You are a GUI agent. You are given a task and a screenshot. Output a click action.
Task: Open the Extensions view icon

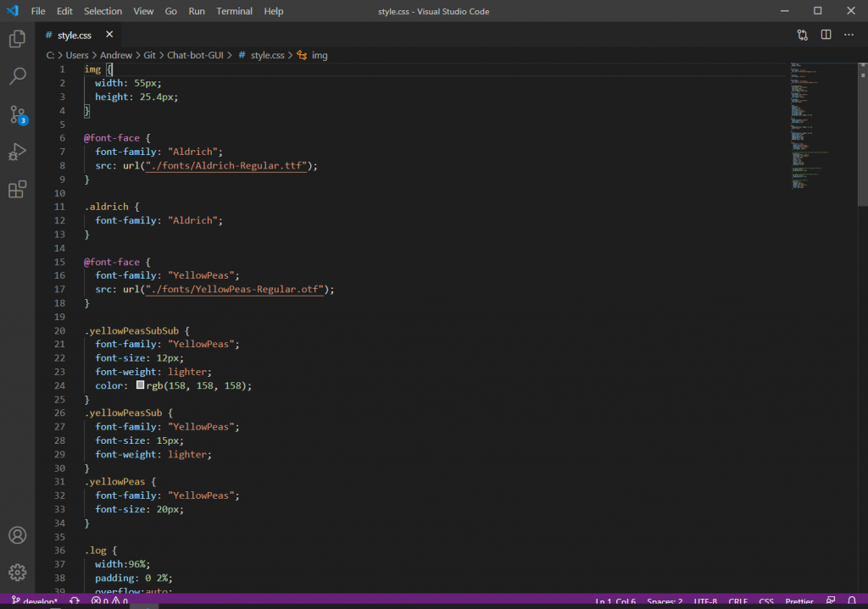pos(17,190)
